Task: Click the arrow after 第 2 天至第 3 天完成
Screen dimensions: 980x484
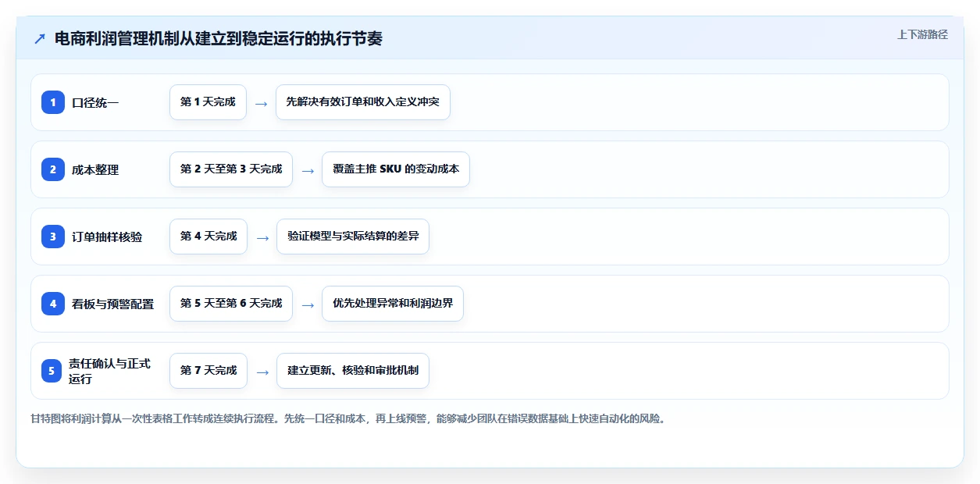Action: (x=308, y=170)
